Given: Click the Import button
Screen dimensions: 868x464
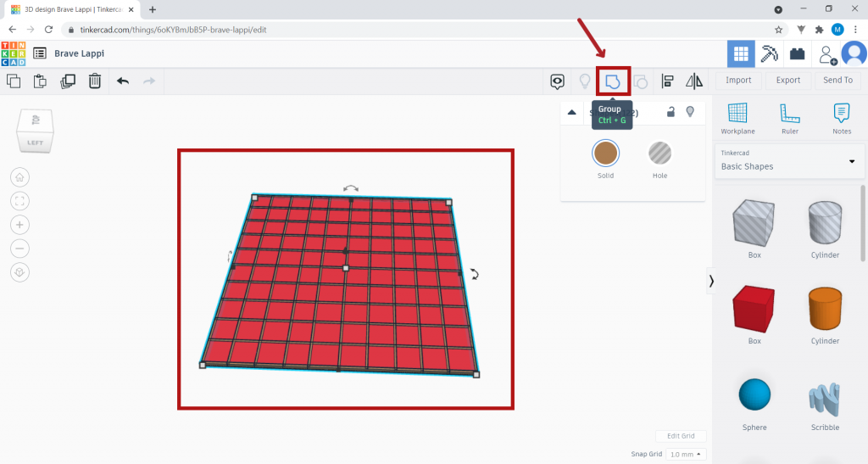Looking at the screenshot, I should [738, 81].
